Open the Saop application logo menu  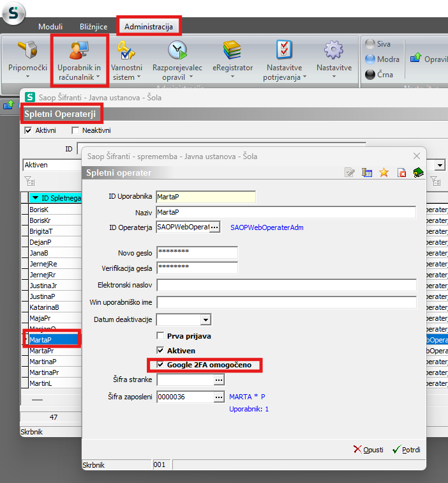point(13,13)
